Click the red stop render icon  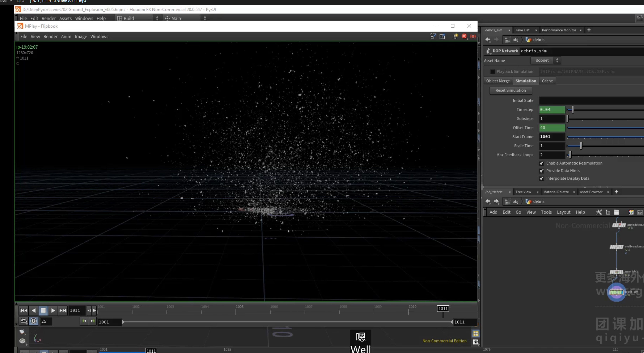pos(464,36)
